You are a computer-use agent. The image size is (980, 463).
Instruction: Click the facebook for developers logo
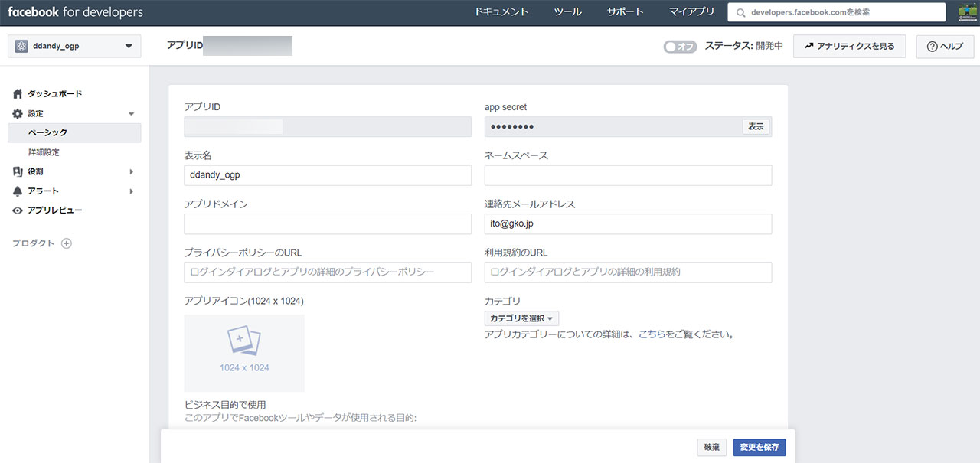pyautogui.click(x=75, y=12)
